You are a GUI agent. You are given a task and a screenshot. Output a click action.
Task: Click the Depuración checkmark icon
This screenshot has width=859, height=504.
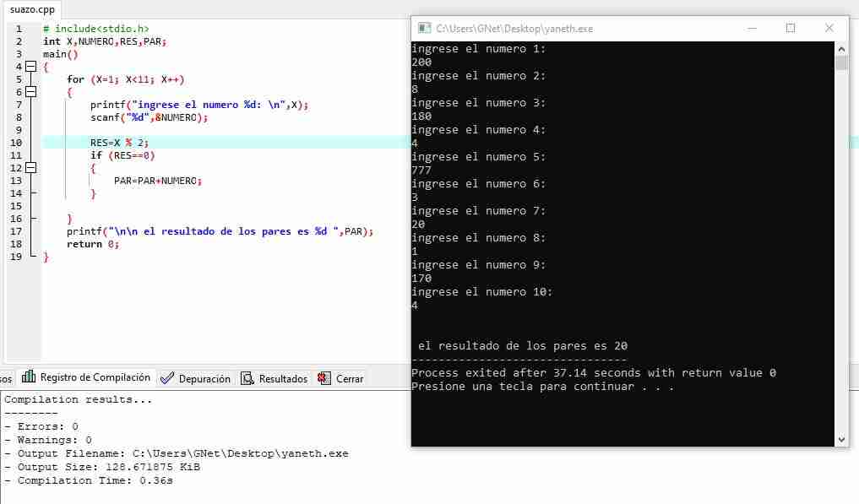click(x=167, y=378)
